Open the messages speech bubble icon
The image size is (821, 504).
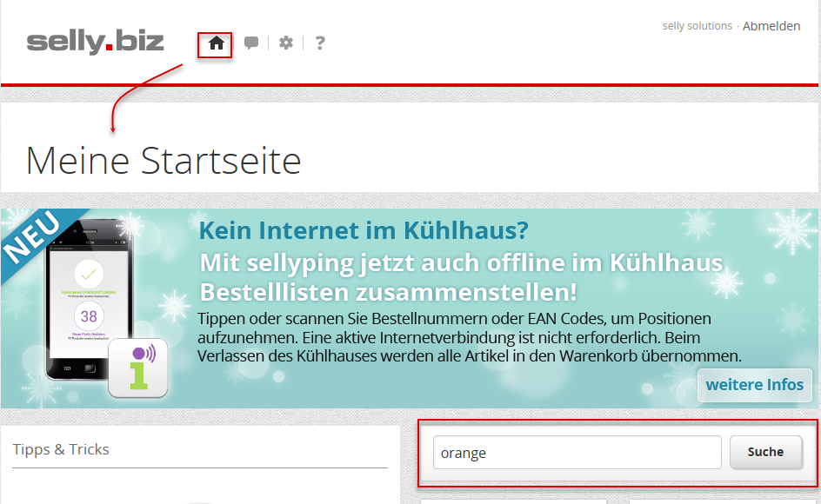251,43
